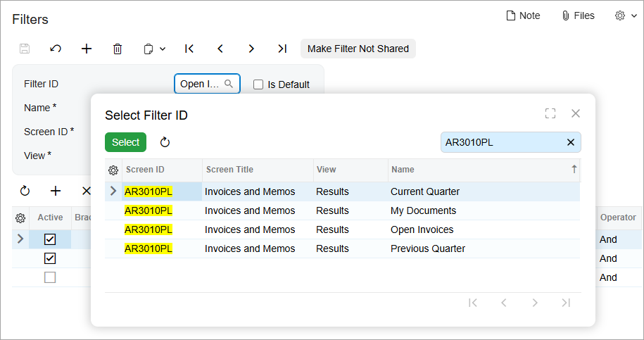
Task: Delete condition row with grid X icon
Action: coord(87,191)
